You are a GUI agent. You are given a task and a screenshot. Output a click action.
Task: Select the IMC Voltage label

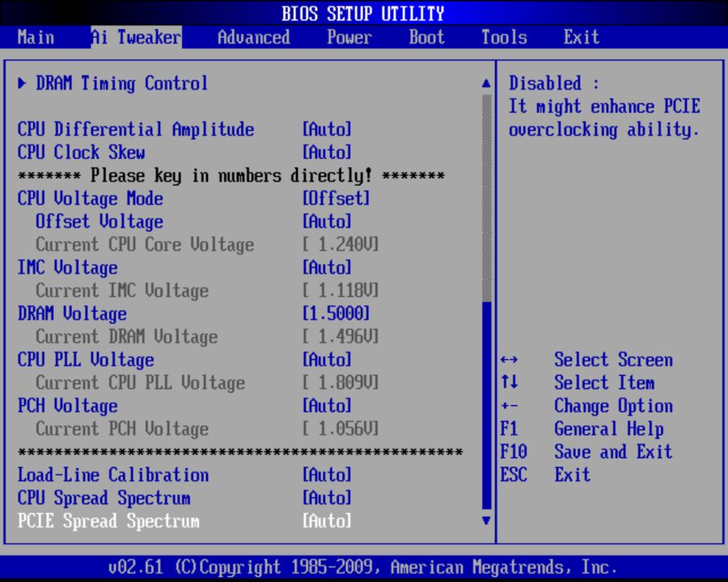click(67, 268)
